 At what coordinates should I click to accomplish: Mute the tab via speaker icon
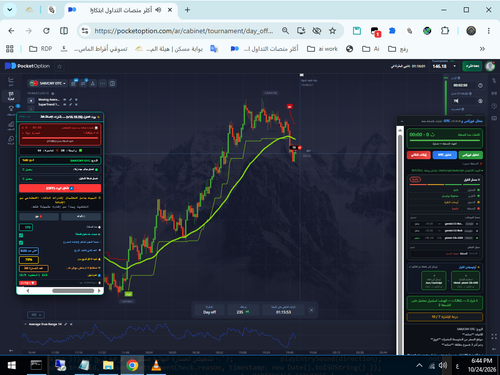[x=158, y=10]
